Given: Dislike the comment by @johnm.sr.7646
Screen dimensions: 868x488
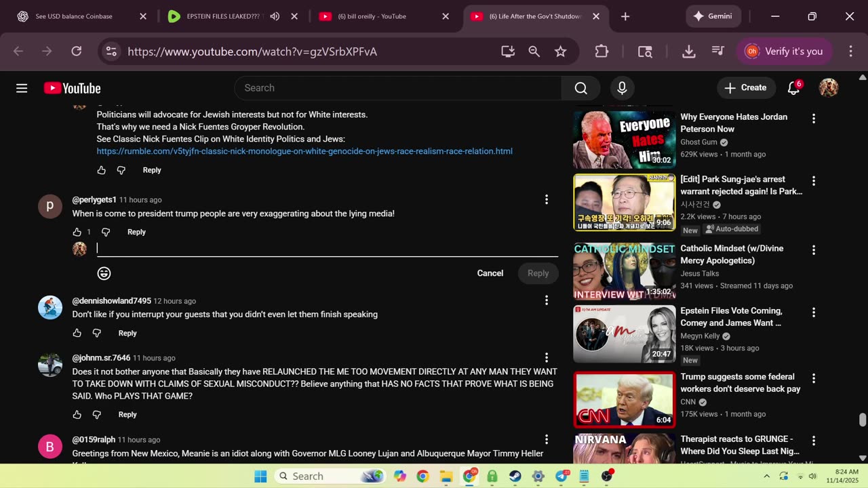Looking at the screenshot, I should click(x=96, y=414).
